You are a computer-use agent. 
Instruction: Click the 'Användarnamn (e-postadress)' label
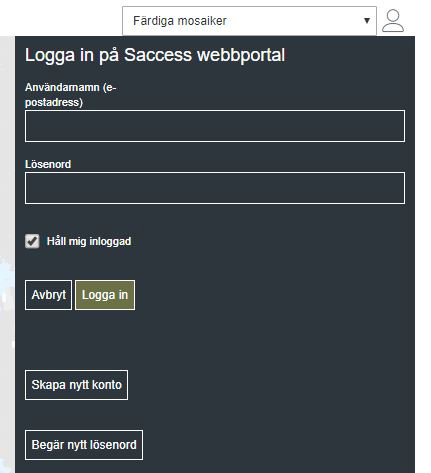[x=71, y=95]
